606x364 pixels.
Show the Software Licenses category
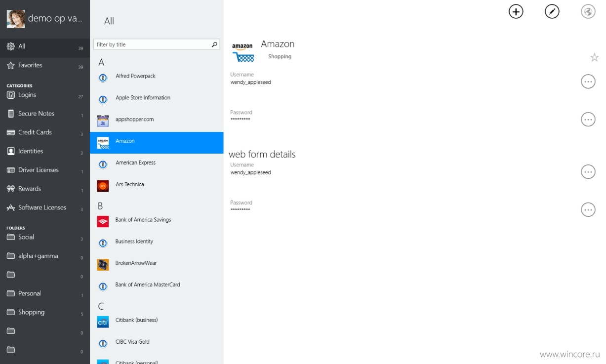pos(45,207)
